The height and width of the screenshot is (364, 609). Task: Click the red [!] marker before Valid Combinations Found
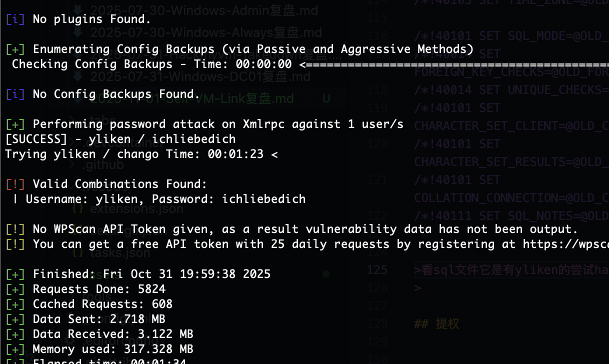click(15, 184)
